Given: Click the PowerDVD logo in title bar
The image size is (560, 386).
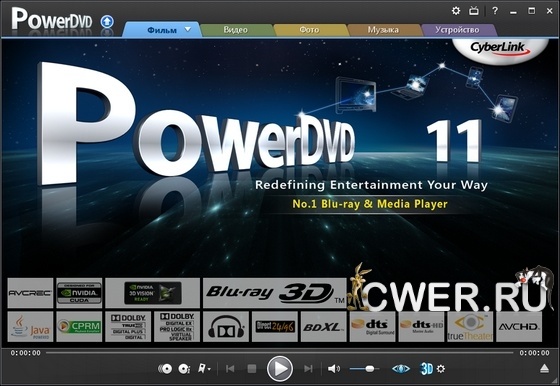Looking at the screenshot, I should click(52, 19).
